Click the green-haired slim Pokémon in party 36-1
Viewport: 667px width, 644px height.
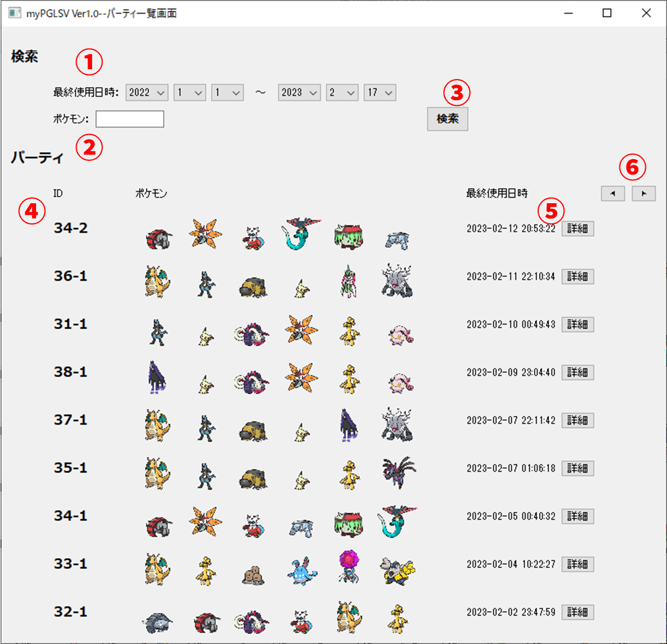click(349, 281)
